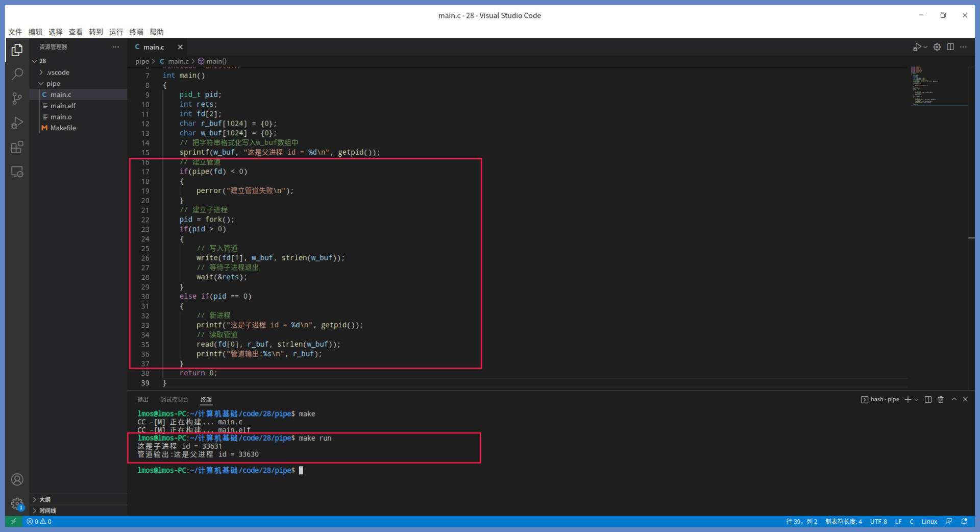Open the Manage gear in activity bar
The image size is (980, 532).
coord(17,504)
